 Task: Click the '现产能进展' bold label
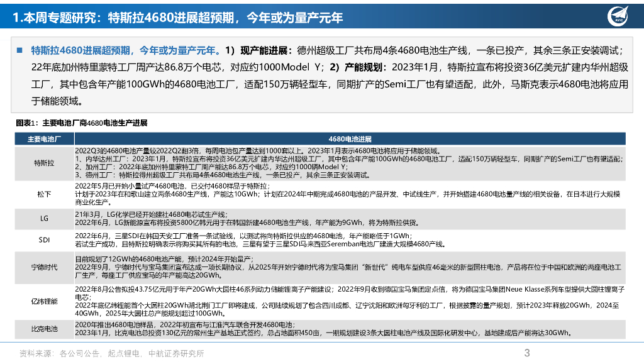[x=264, y=50]
